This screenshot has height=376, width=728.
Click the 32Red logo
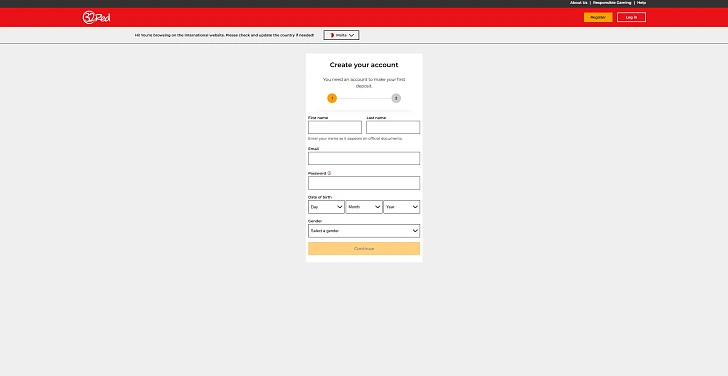tap(97, 17)
